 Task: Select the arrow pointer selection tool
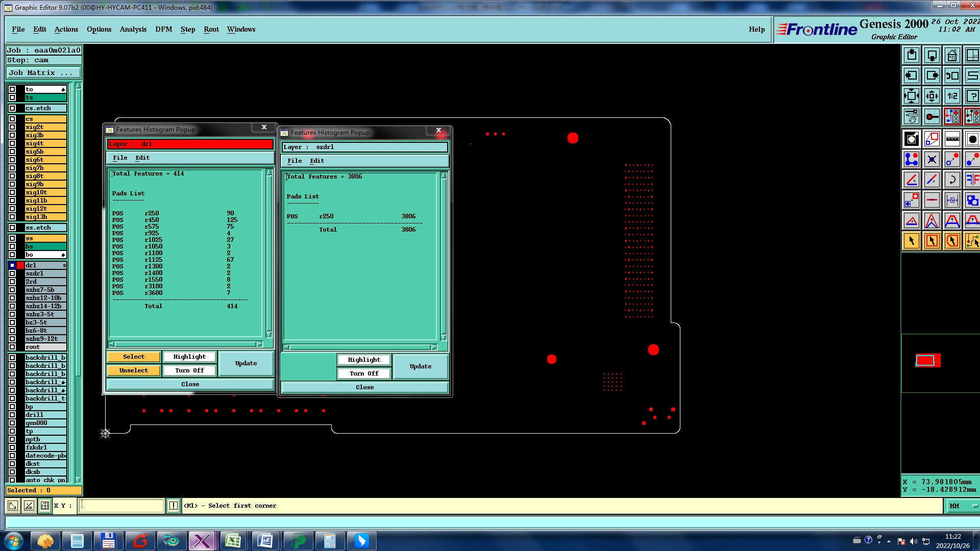click(x=911, y=241)
